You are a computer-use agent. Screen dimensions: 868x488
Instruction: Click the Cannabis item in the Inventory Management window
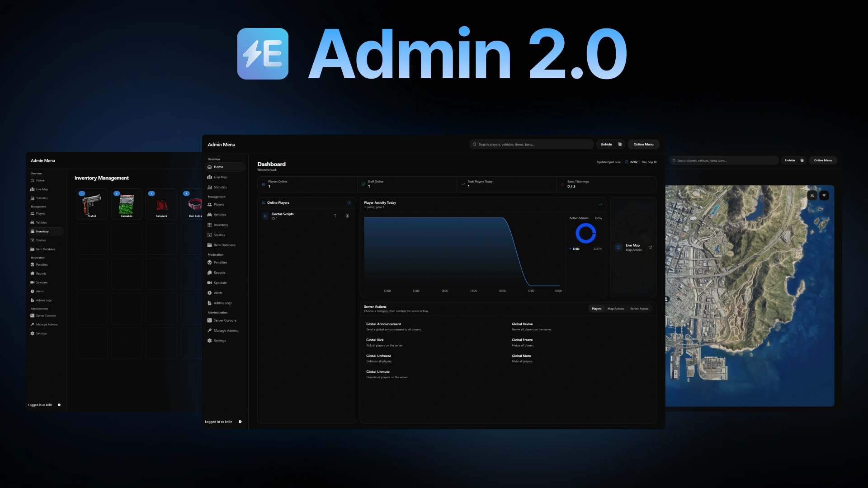[127, 204]
